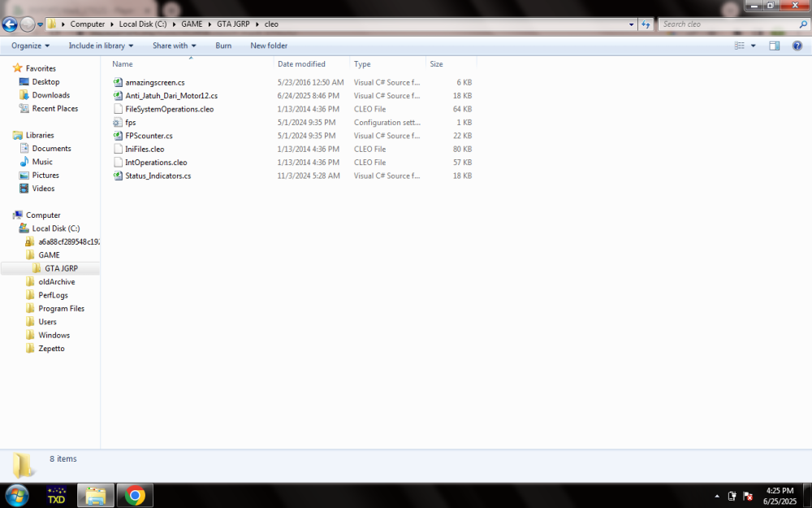Open Google Chrome from taskbar

point(135,496)
